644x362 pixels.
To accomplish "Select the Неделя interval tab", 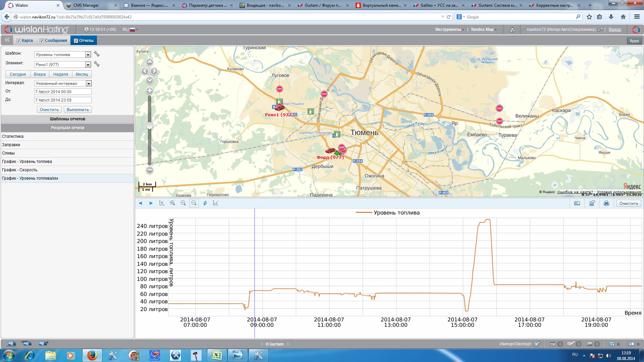I will click(x=60, y=74).
